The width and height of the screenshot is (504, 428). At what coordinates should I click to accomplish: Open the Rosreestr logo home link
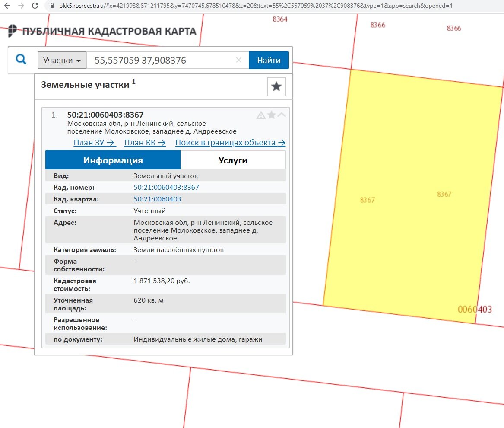point(12,31)
